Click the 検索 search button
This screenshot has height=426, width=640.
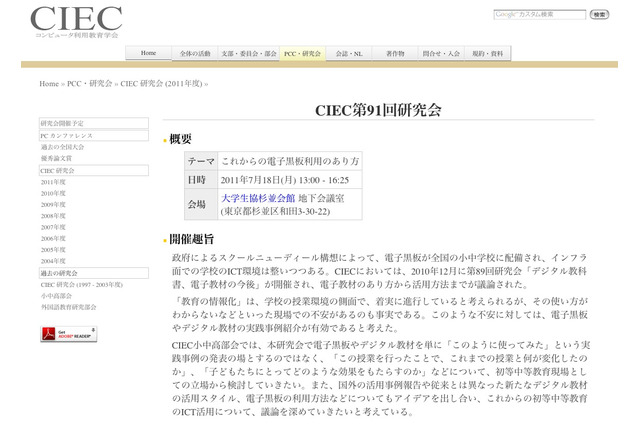tap(599, 14)
